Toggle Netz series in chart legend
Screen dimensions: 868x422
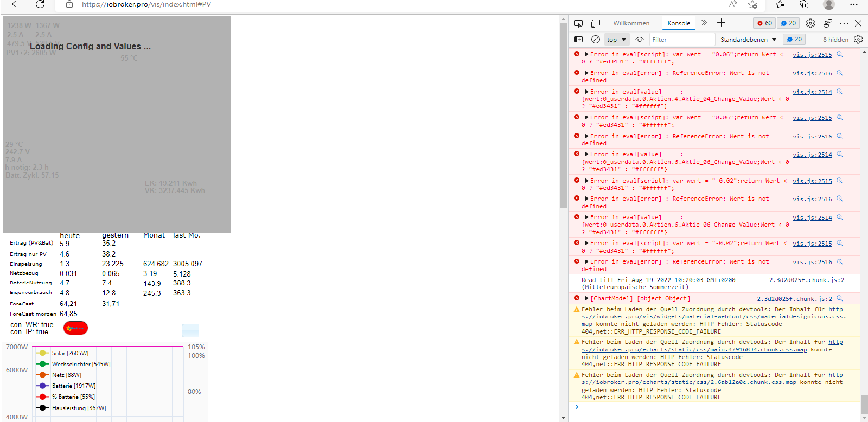tap(59, 375)
